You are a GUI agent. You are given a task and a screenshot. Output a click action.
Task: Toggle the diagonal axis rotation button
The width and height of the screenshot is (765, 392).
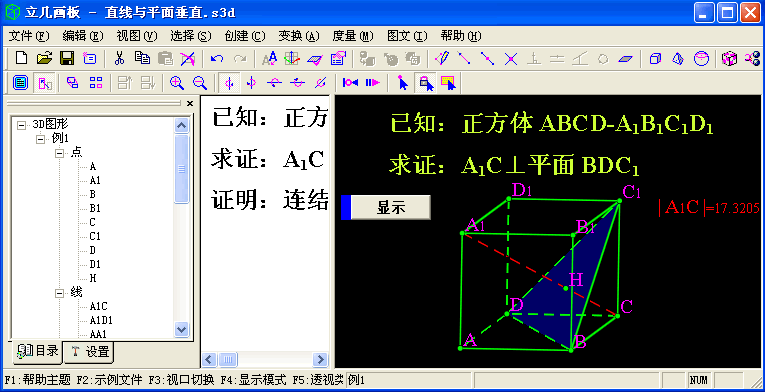[x=320, y=83]
